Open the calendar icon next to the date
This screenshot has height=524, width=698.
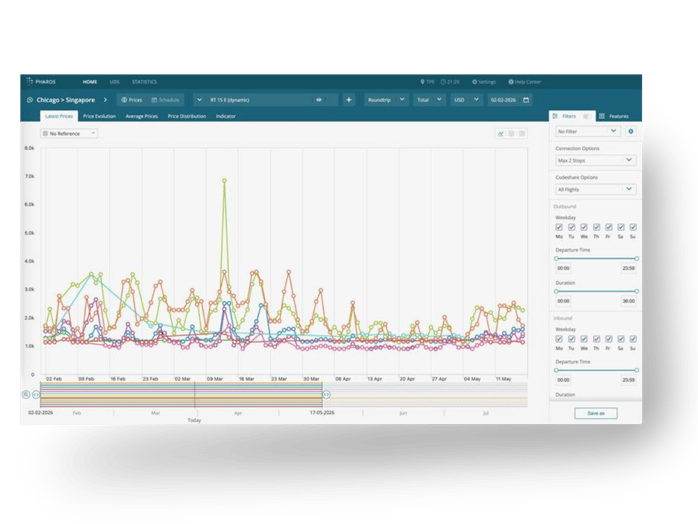coord(526,100)
